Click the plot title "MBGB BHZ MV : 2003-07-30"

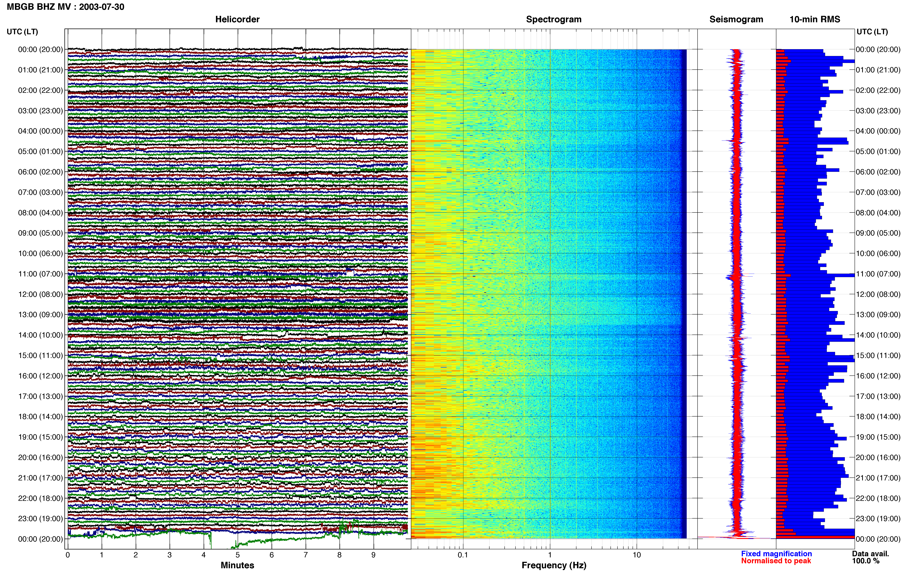(65, 7)
